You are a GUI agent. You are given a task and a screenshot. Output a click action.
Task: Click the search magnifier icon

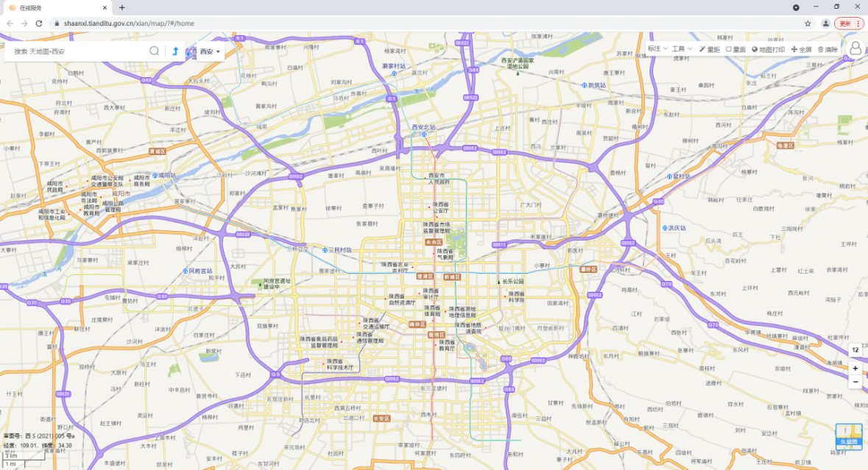click(155, 51)
